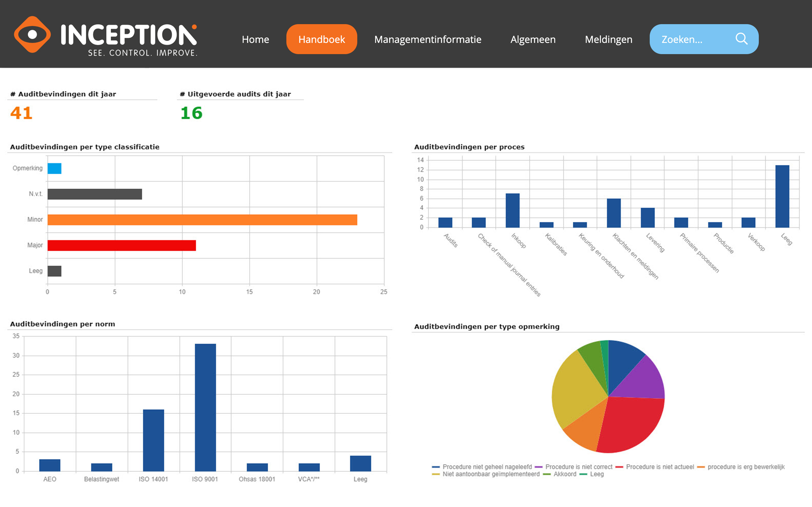Toggle 'Procedure is niet correct' legend swatch

point(539,467)
